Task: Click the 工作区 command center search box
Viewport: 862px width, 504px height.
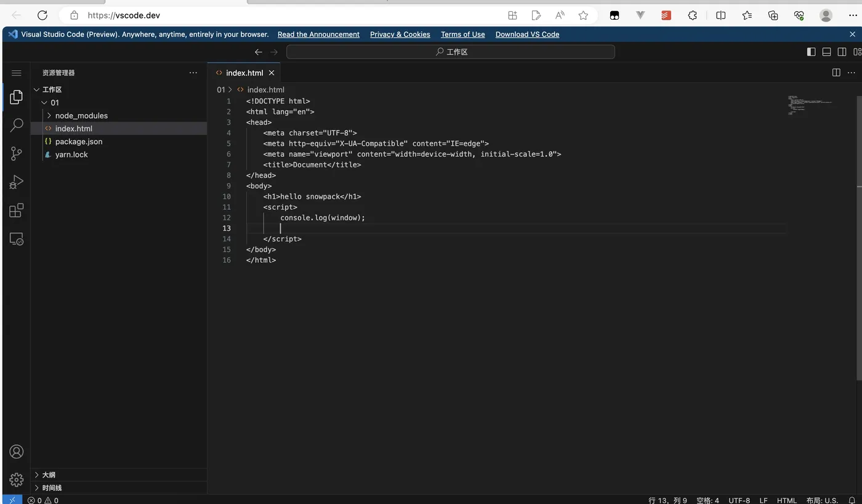Action: [451, 52]
